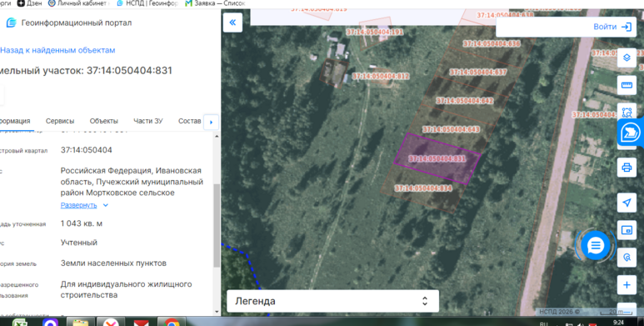Click the chevron next to Развернуть
The image size is (644, 326).
click(x=106, y=205)
